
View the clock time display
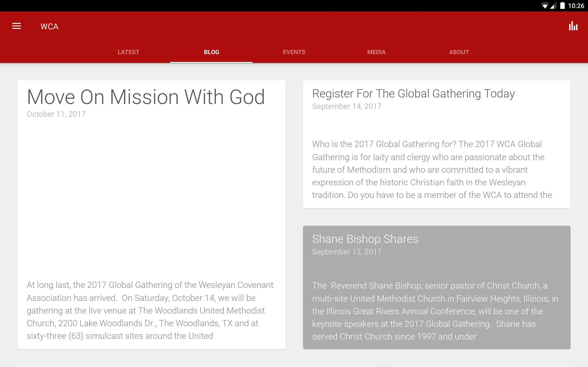click(576, 6)
